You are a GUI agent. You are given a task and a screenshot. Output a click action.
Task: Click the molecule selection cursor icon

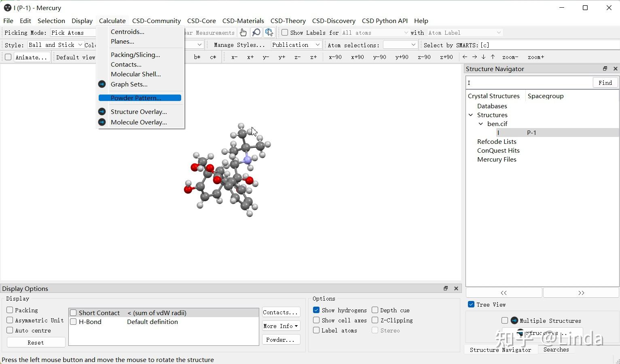click(x=269, y=33)
